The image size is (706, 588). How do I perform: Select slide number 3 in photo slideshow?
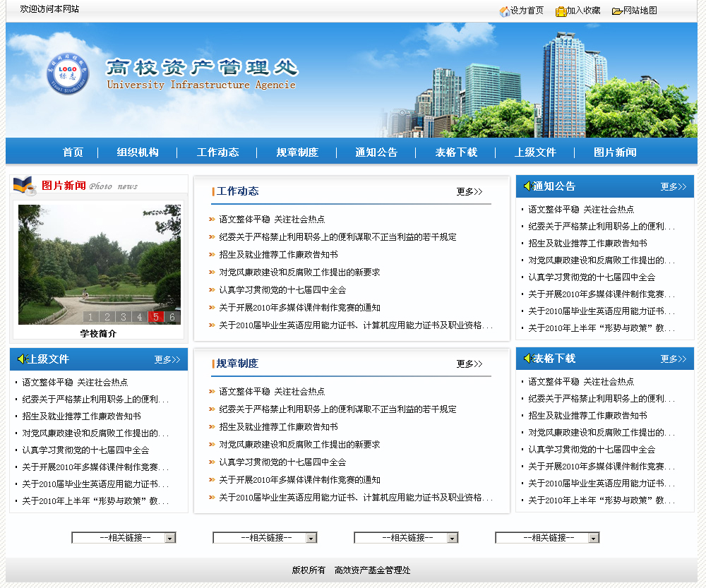(124, 317)
